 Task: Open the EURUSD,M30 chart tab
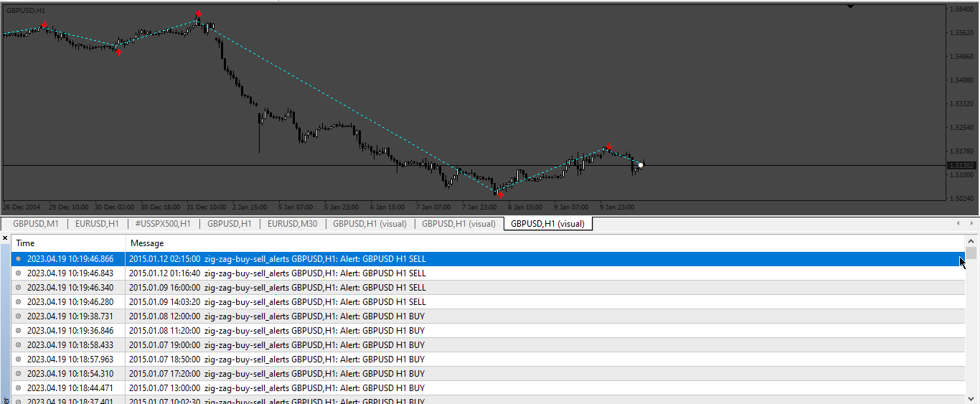pyautogui.click(x=292, y=224)
